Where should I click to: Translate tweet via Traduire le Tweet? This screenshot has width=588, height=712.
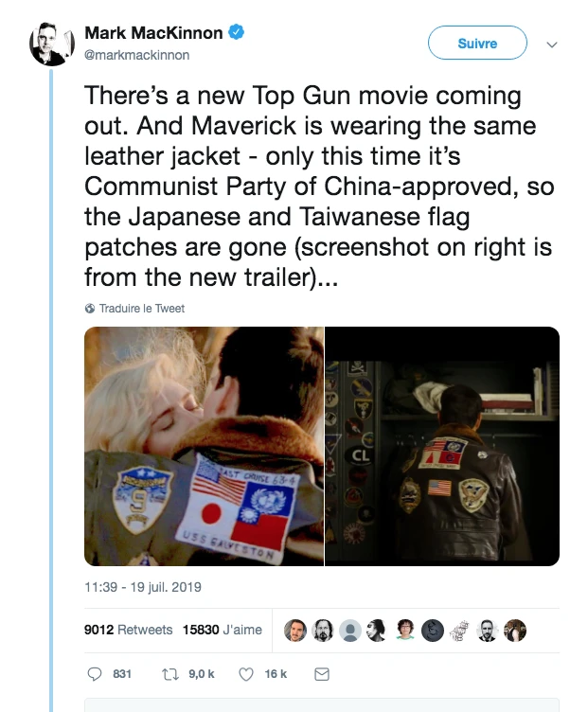[x=142, y=309]
